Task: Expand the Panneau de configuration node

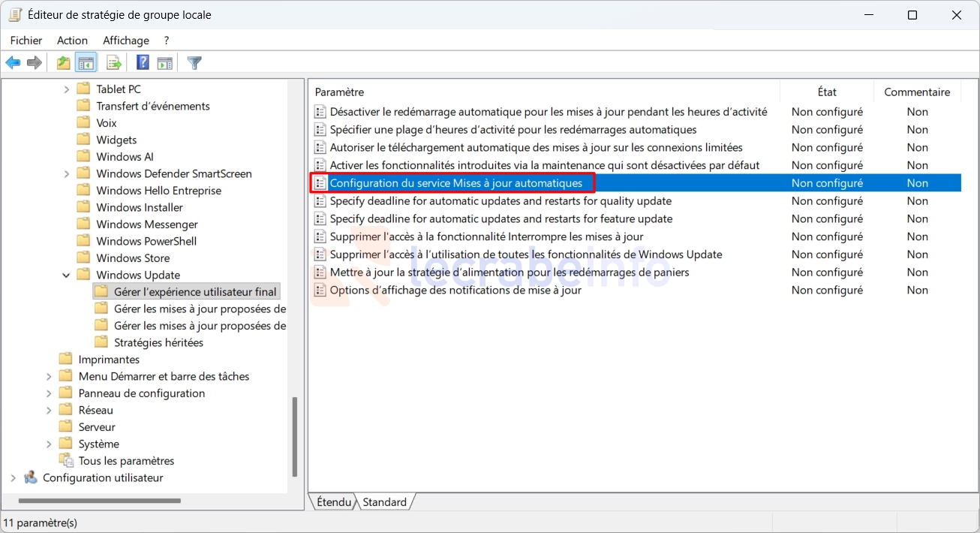Action: (49, 393)
